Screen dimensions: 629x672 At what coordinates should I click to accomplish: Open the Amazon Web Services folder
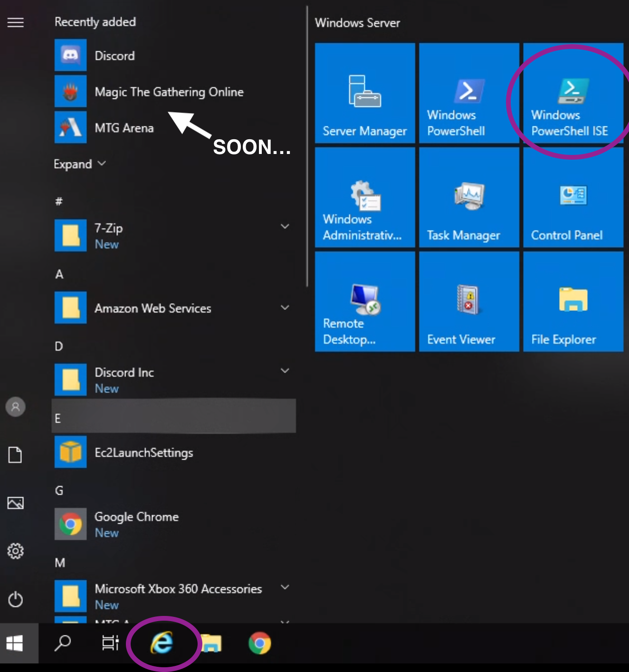click(174, 307)
